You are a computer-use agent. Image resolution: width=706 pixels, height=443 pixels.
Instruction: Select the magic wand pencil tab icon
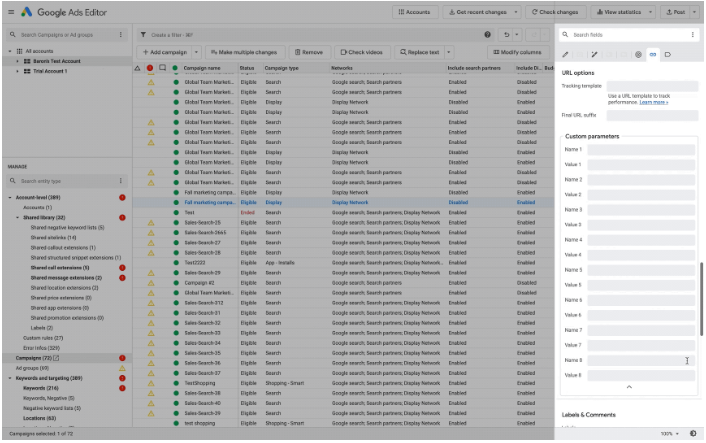pyautogui.click(x=594, y=54)
